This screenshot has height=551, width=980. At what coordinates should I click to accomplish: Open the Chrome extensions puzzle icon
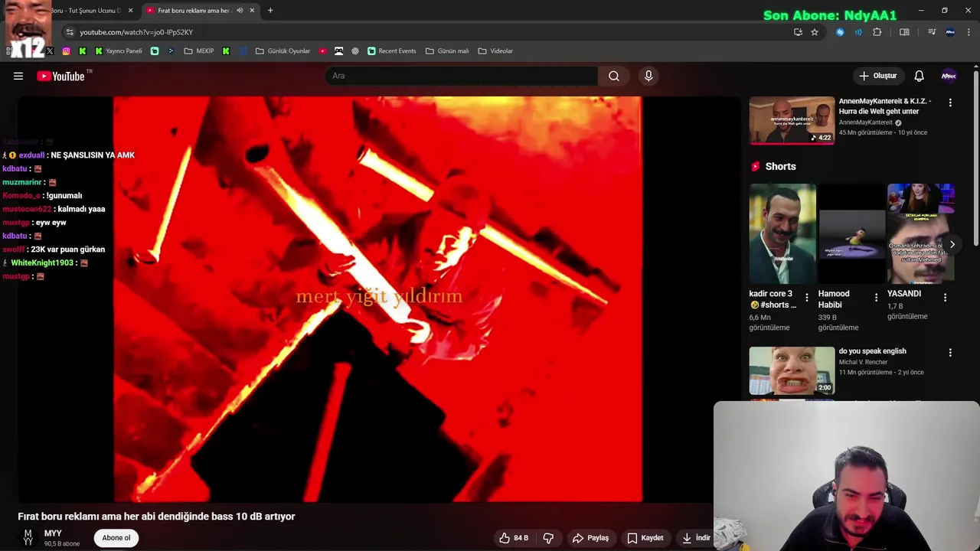(877, 32)
